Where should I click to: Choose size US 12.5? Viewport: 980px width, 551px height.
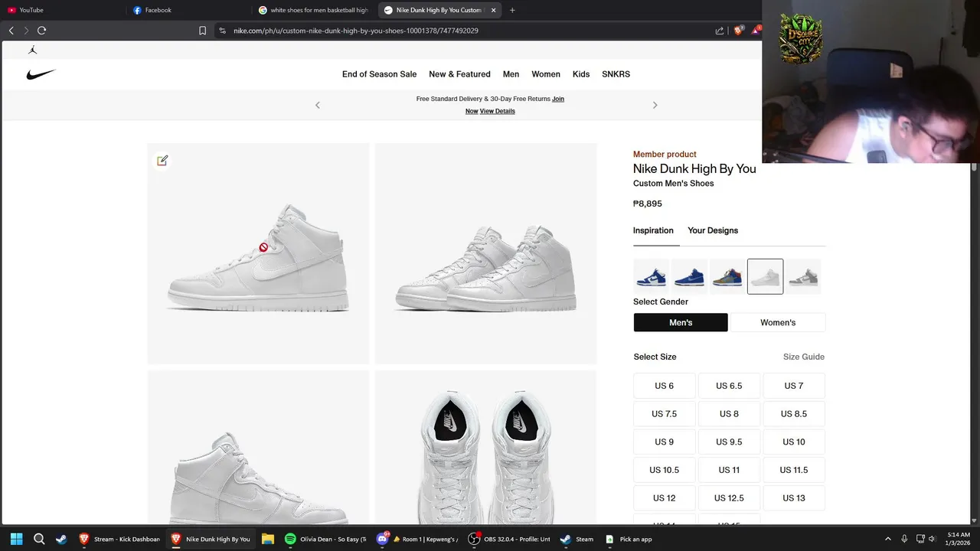click(729, 498)
